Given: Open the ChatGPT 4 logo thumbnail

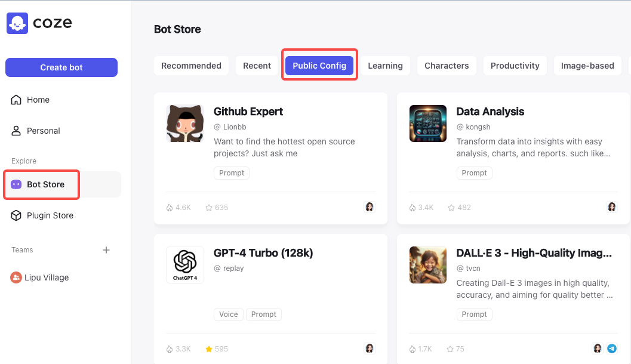Looking at the screenshot, I should pos(185,265).
